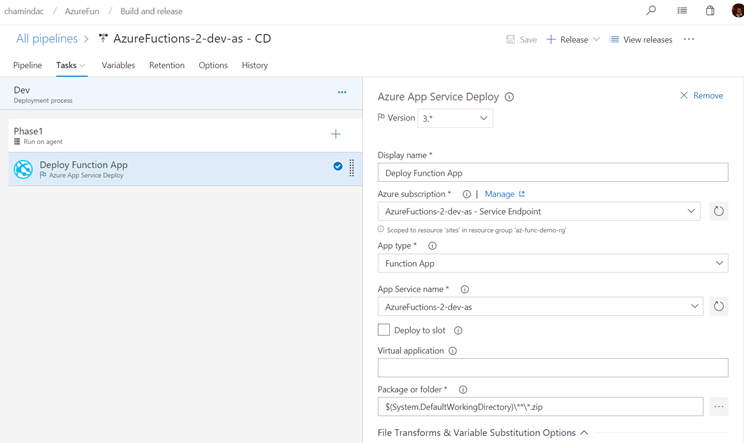Open the shopping bag marketplace icon

click(x=710, y=11)
